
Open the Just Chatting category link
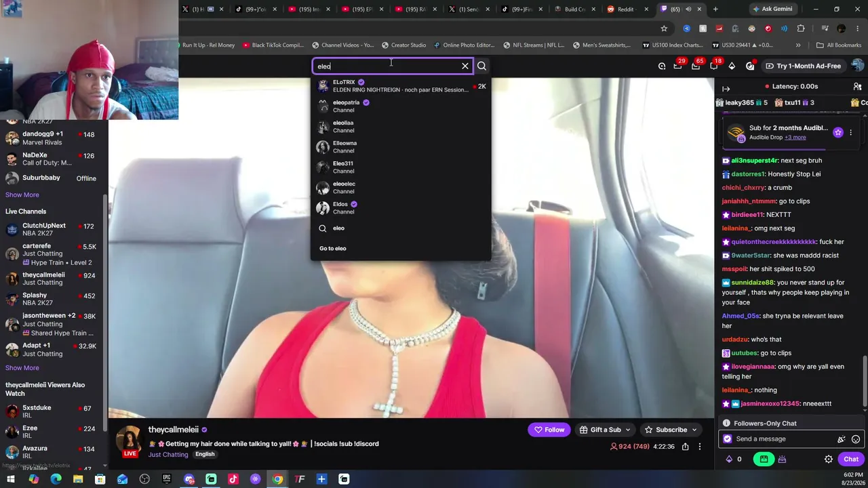point(168,454)
